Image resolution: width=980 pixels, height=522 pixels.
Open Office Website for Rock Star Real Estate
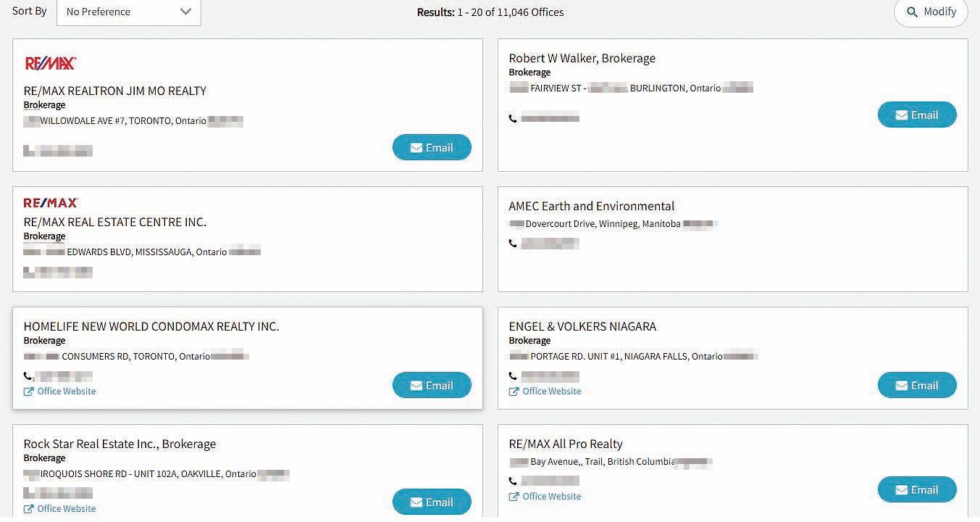(66, 509)
